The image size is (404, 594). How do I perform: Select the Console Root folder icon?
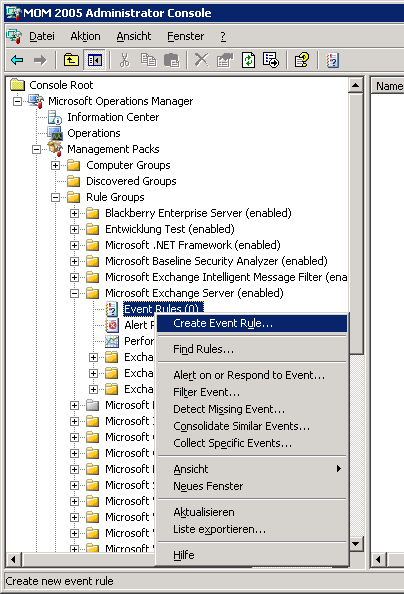point(17,85)
